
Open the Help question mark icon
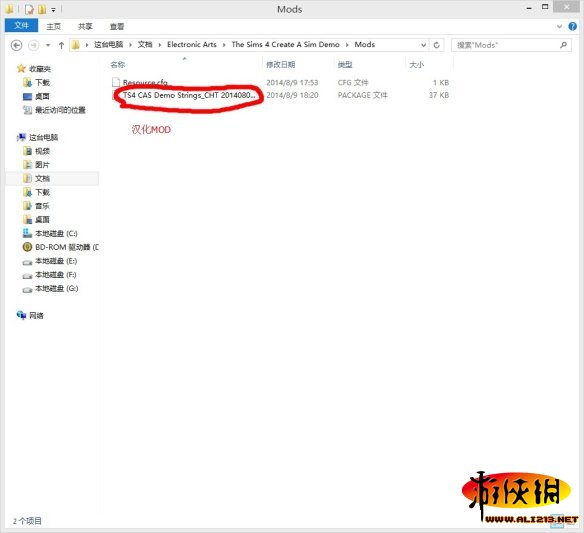572,26
